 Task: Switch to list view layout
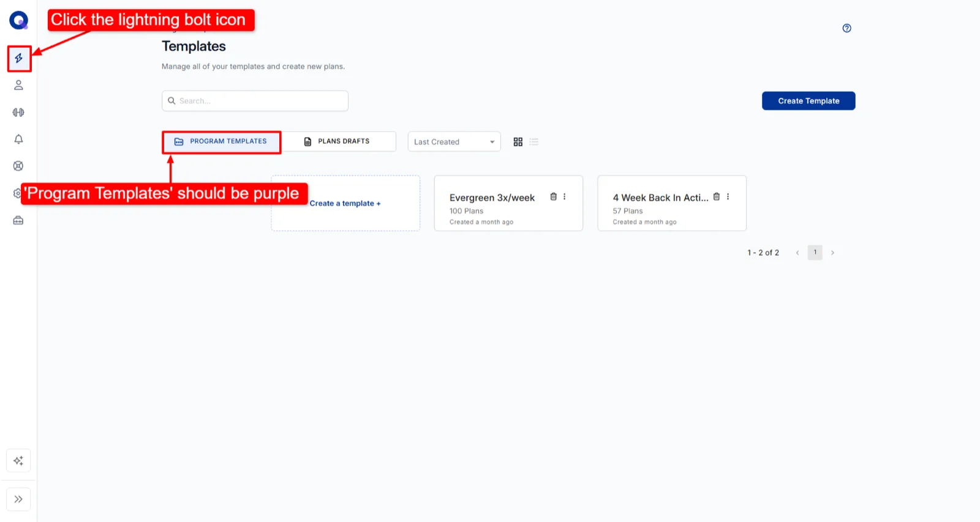(533, 142)
